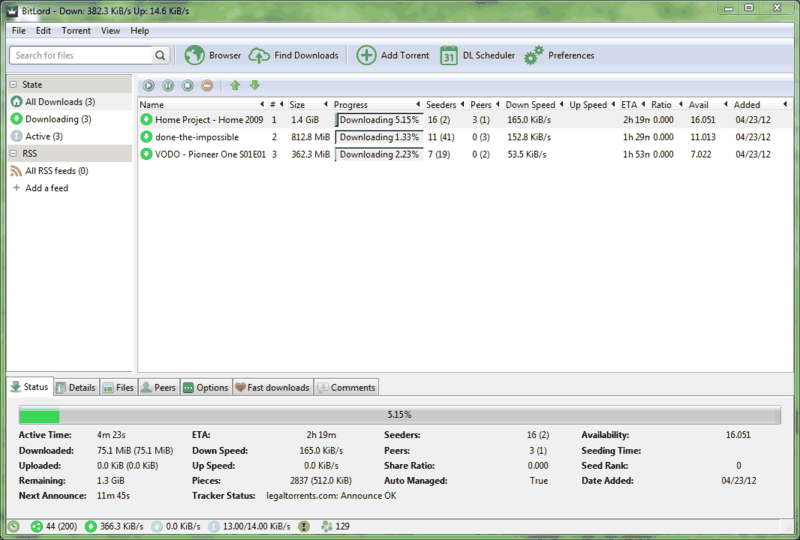Open Seeders column arrow
The width and height of the screenshot is (800, 540).
(462, 104)
